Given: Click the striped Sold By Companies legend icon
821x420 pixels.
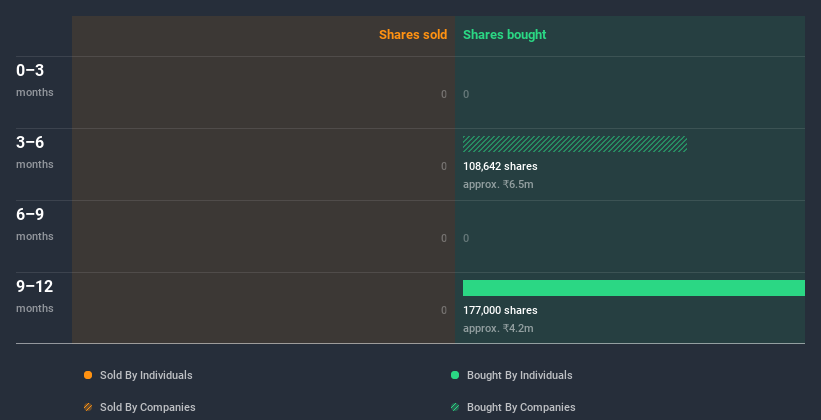Looking at the screenshot, I should click(x=88, y=407).
